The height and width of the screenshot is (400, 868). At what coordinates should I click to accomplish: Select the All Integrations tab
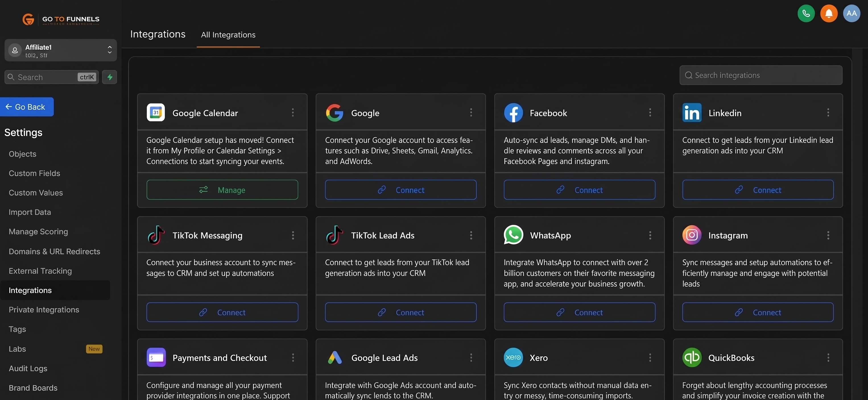(228, 35)
